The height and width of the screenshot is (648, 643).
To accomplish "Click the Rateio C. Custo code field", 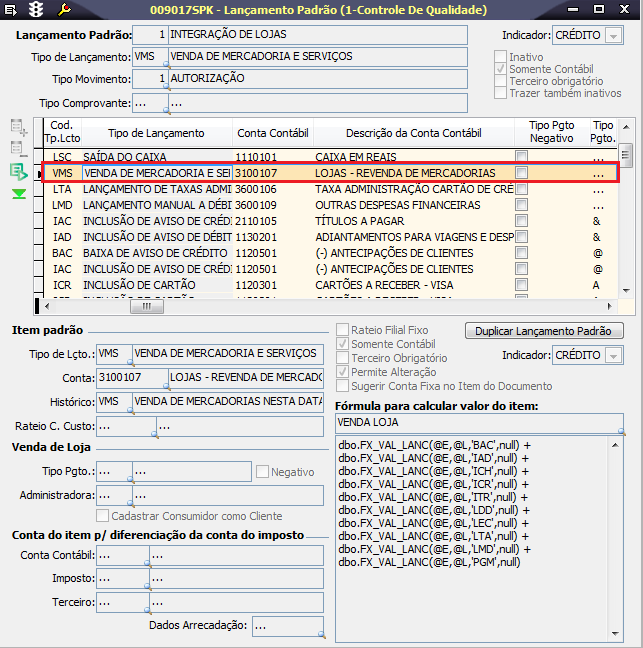I will pyautogui.click(x=126, y=426).
